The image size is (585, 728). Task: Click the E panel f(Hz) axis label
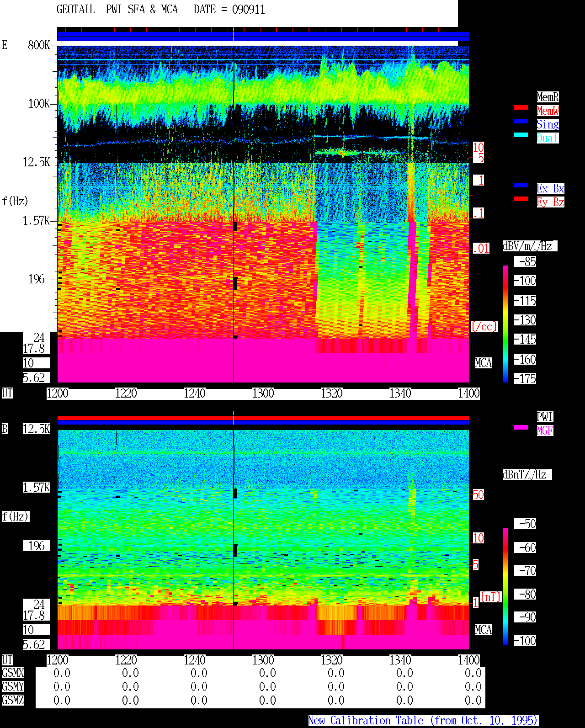pyautogui.click(x=15, y=201)
